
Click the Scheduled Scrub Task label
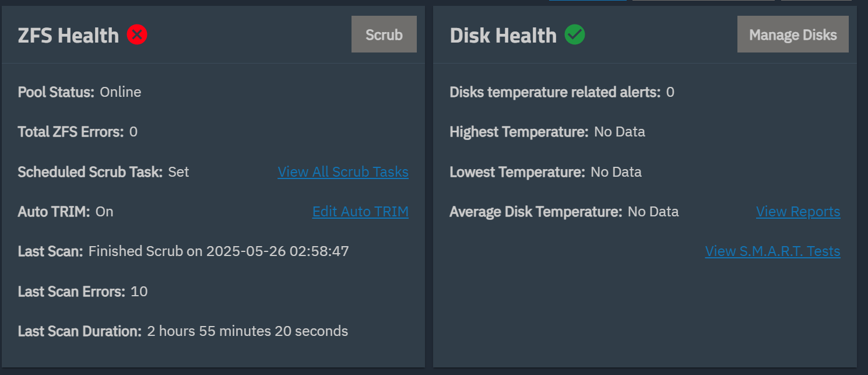tap(90, 172)
